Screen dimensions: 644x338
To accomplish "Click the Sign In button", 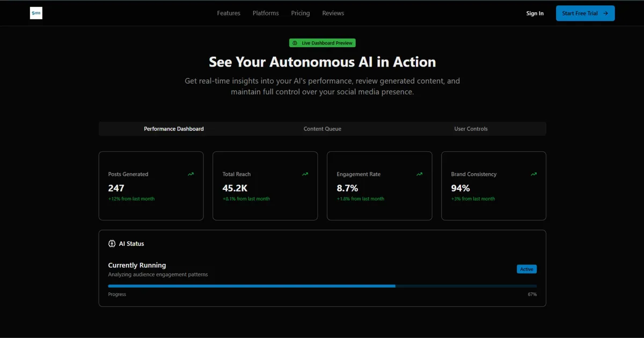I will pos(535,13).
